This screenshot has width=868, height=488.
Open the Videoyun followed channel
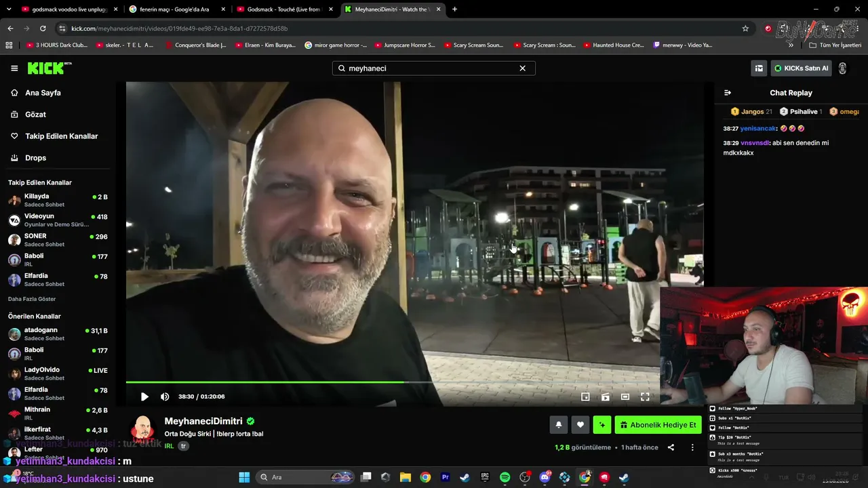pos(58,220)
